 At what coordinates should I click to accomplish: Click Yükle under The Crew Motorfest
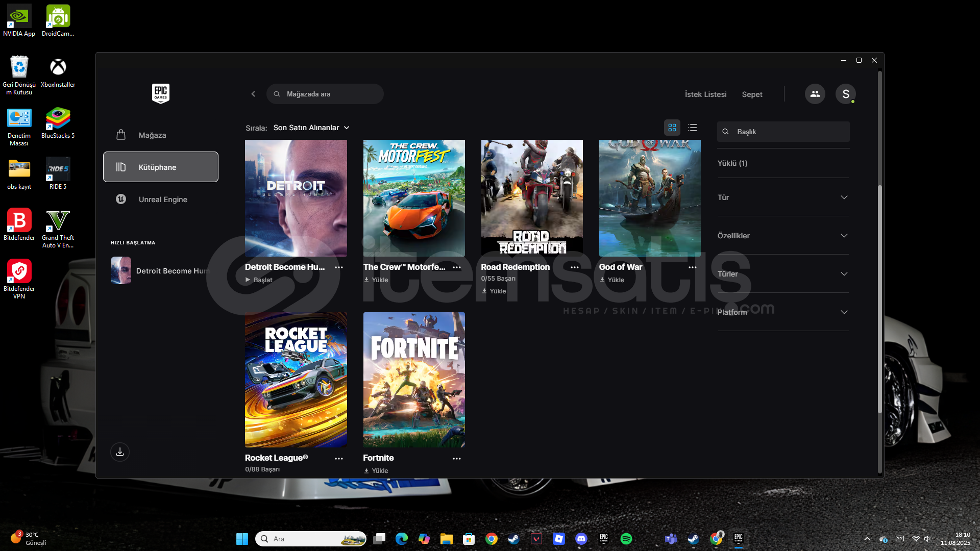(x=376, y=280)
